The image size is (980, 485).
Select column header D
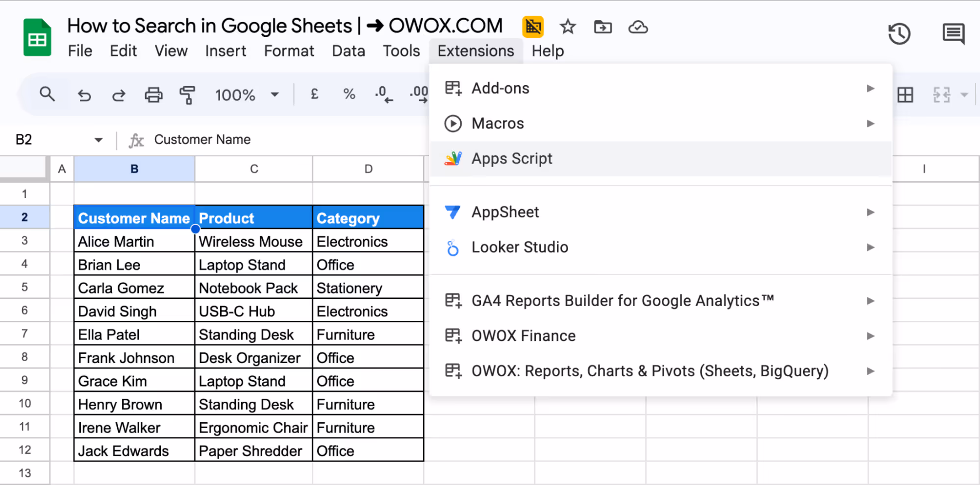(368, 169)
